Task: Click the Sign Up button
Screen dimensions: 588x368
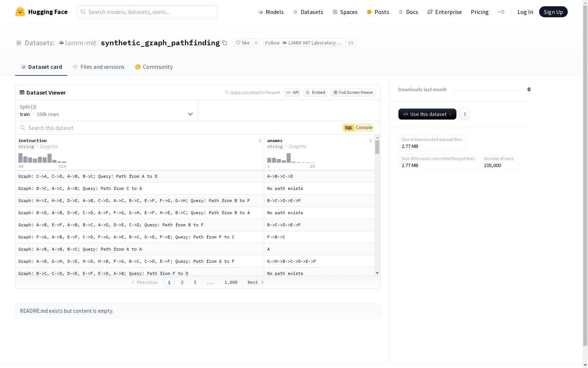Action: 553,12
